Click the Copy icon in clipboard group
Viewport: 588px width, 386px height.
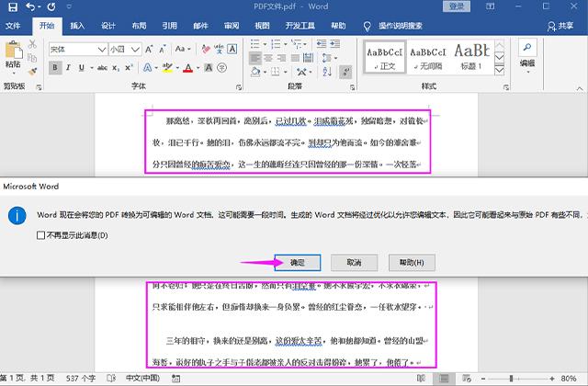(33, 58)
